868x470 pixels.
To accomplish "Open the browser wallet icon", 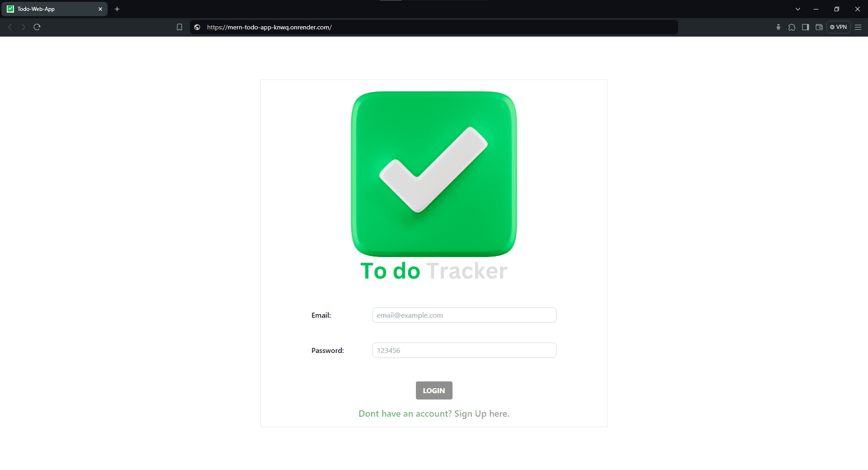I will click(819, 27).
